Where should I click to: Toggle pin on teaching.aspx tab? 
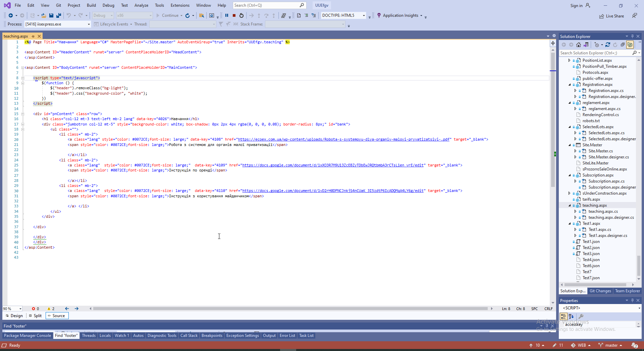coord(33,36)
